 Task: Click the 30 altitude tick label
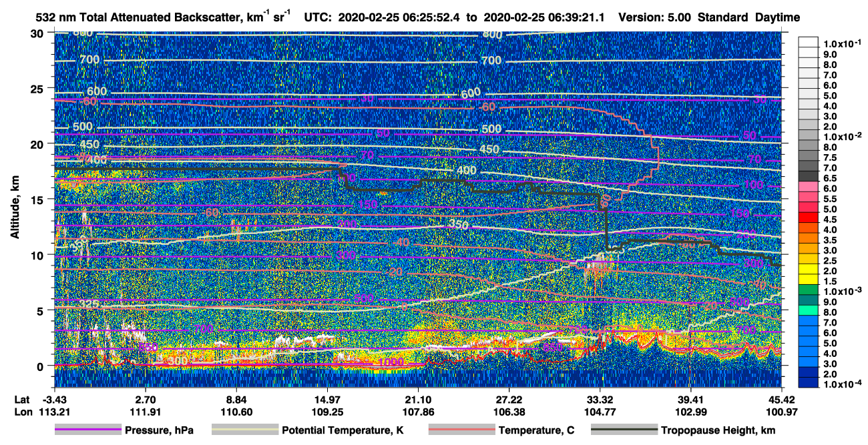pos(38,33)
